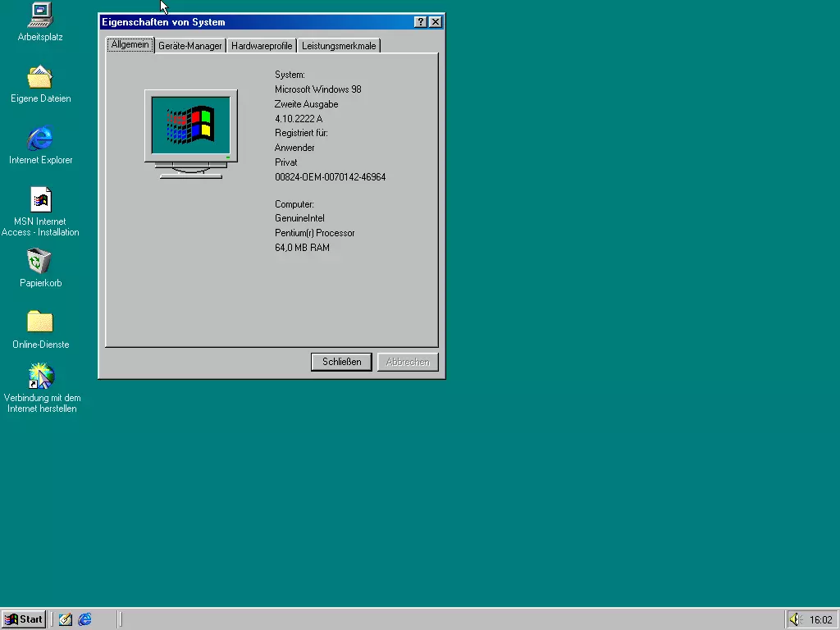This screenshot has width=840, height=630.
Task: Click the product ID 00824-OEM-0070142-46964
Action: (x=330, y=177)
